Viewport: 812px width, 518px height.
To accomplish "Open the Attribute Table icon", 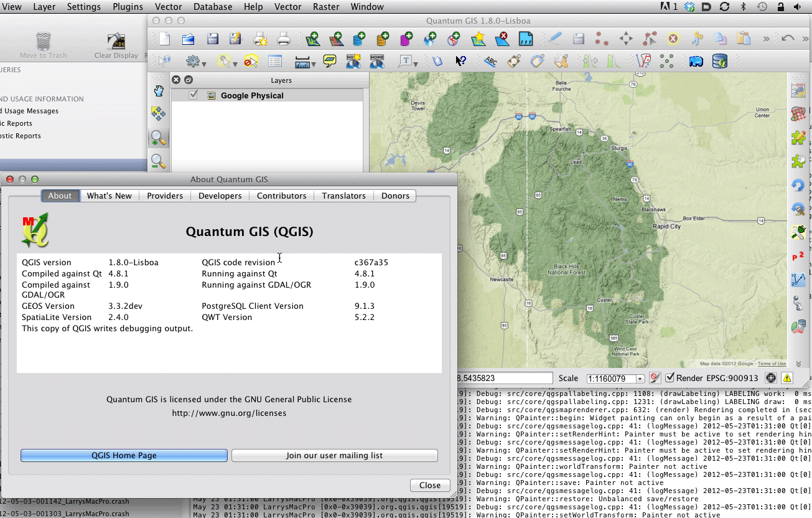I will click(274, 61).
